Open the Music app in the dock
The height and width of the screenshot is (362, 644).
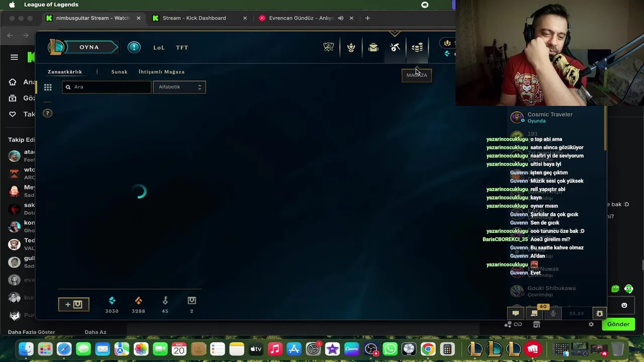tap(275, 349)
